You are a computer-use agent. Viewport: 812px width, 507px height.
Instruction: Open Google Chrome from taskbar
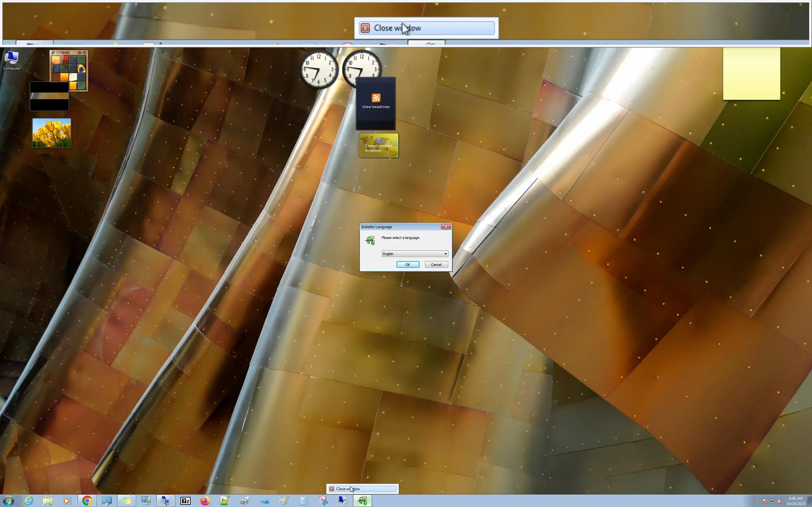[87, 501]
